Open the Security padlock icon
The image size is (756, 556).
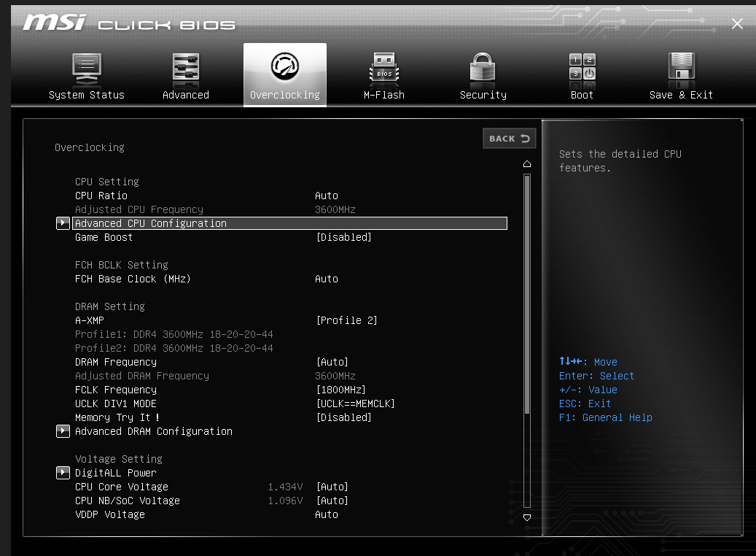[483, 66]
